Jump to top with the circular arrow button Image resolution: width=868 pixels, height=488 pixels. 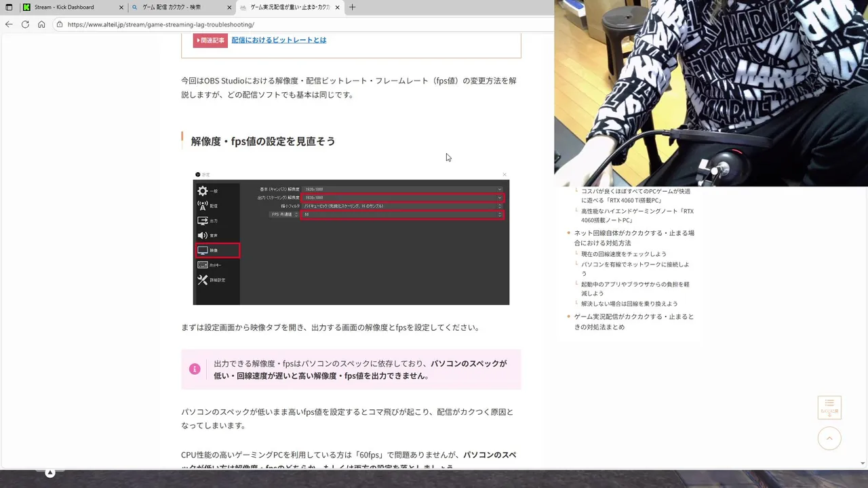(829, 439)
